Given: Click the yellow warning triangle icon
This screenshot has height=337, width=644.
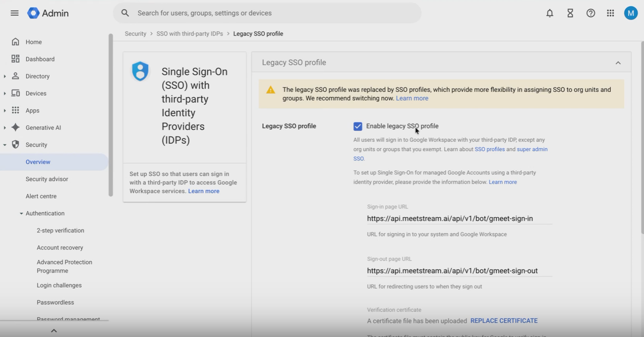Looking at the screenshot, I should pos(271,90).
